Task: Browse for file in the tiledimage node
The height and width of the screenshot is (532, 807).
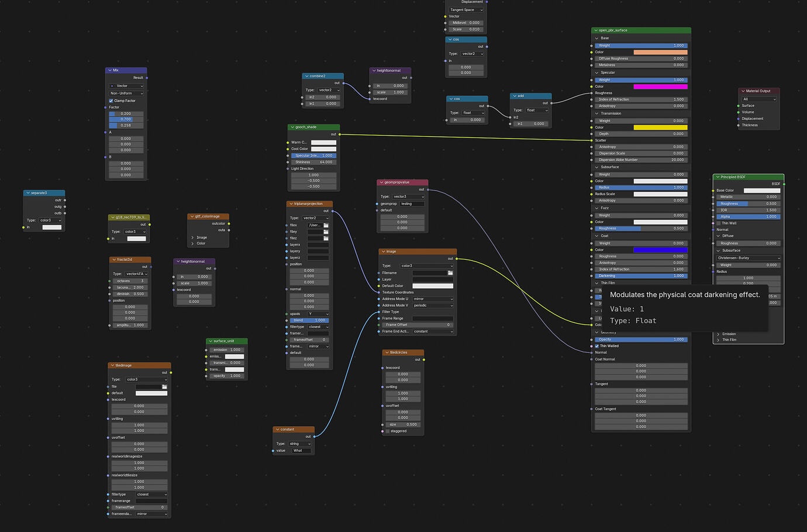Action: [x=164, y=386]
